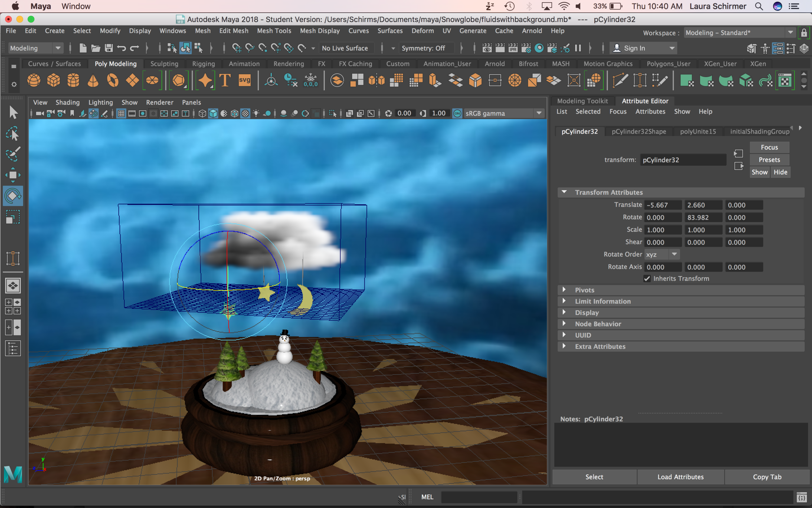The height and width of the screenshot is (508, 812).
Task: Toggle the Inherits Transform checkbox
Action: coord(647,279)
